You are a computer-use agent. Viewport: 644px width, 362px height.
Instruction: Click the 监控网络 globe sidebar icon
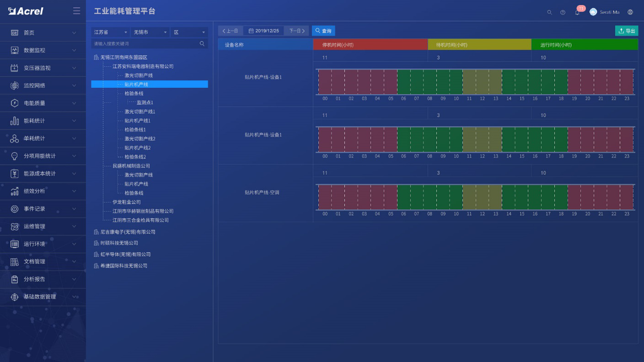click(15, 85)
